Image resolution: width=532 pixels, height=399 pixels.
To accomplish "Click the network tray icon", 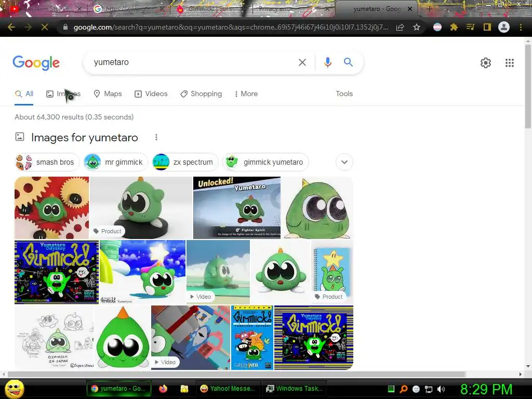I will point(429,389).
